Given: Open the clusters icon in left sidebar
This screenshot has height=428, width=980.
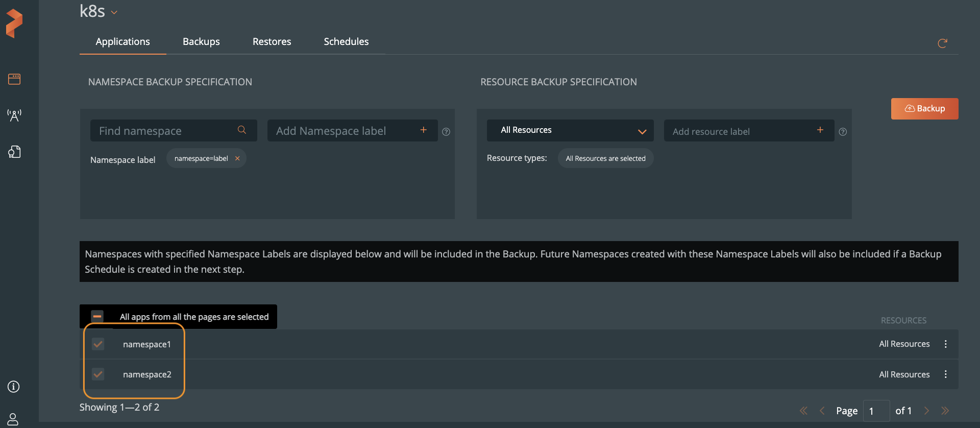Looking at the screenshot, I should pyautogui.click(x=14, y=79).
